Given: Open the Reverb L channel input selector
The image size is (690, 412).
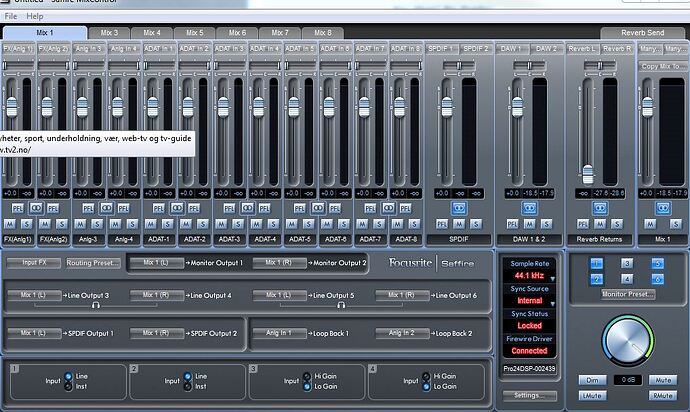Looking at the screenshot, I should (x=582, y=49).
